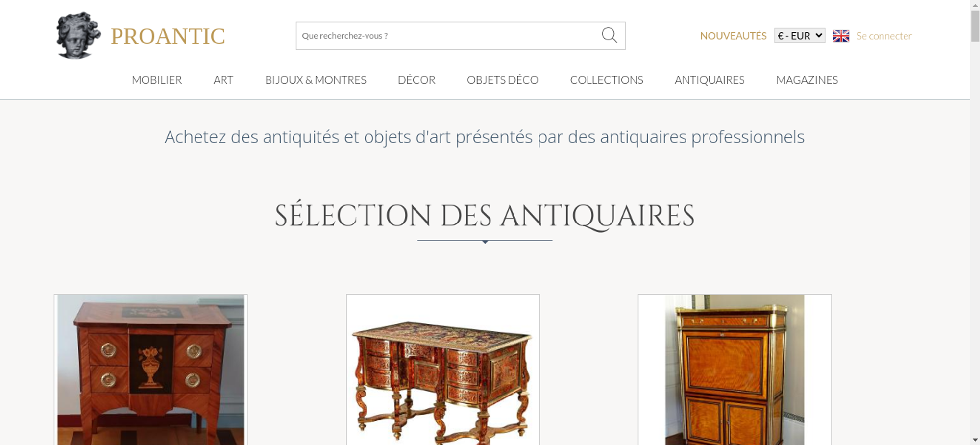Open the Objets Déco menu
Viewport: 980px width, 445px height.
(503, 80)
